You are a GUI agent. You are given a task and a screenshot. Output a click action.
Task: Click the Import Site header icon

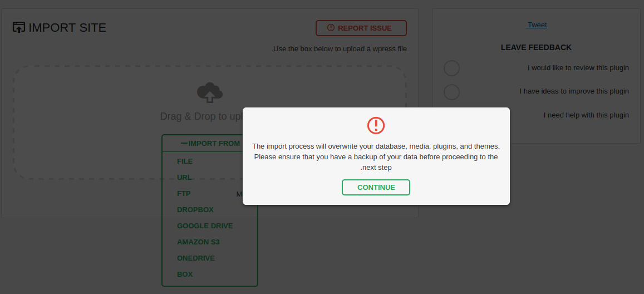[19, 27]
